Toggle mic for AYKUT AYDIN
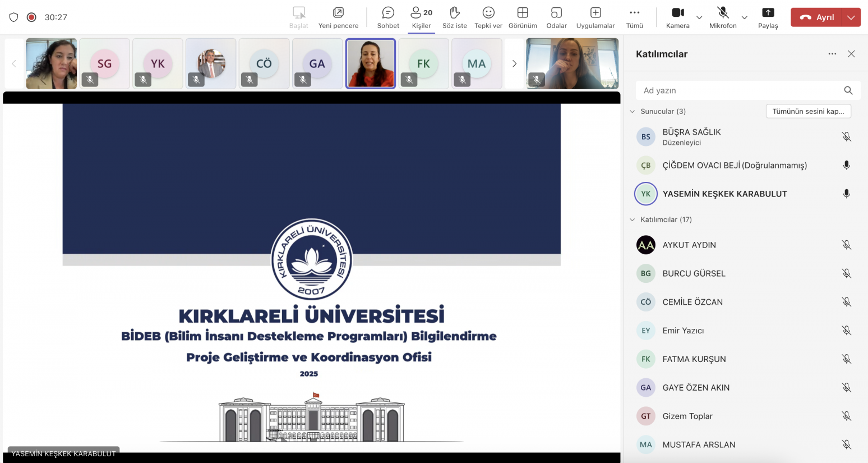 click(x=846, y=245)
